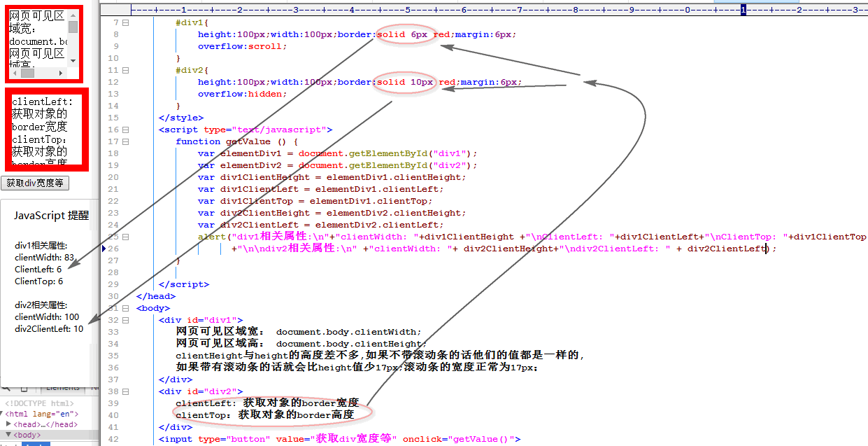This screenshot has height=446, width=868.
Task: Click the div1 vertical scrollbar thumb
Action: [73, 27]
